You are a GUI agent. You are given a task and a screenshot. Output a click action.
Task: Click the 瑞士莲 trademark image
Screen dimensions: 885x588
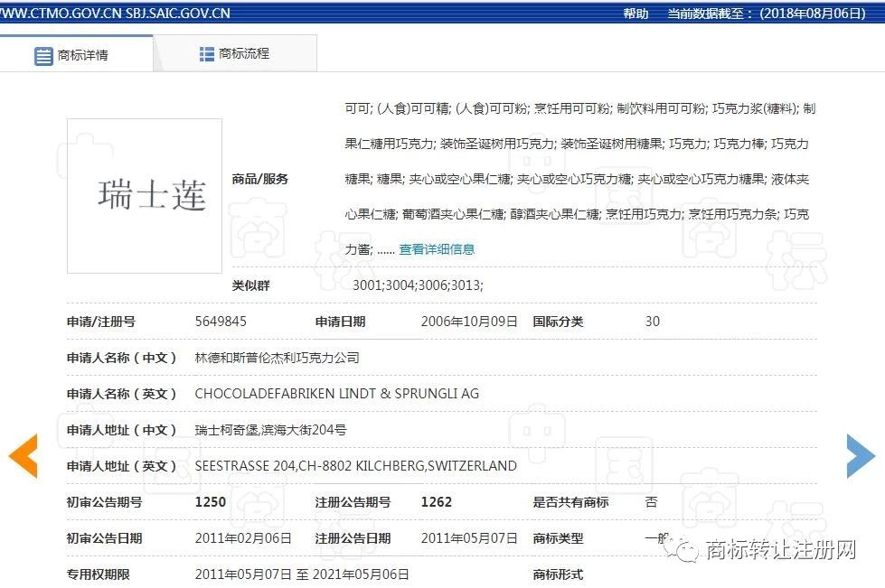(145, 196)
